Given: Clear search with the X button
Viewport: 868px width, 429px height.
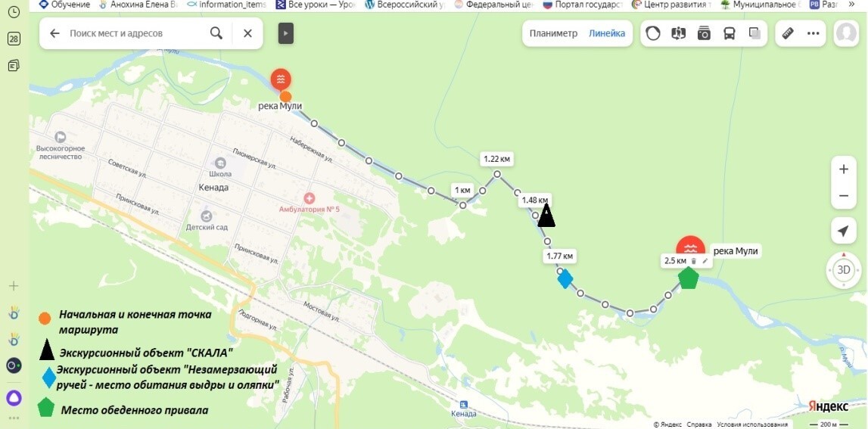Looking at the screenshot, I should click(x=247, y=33).
